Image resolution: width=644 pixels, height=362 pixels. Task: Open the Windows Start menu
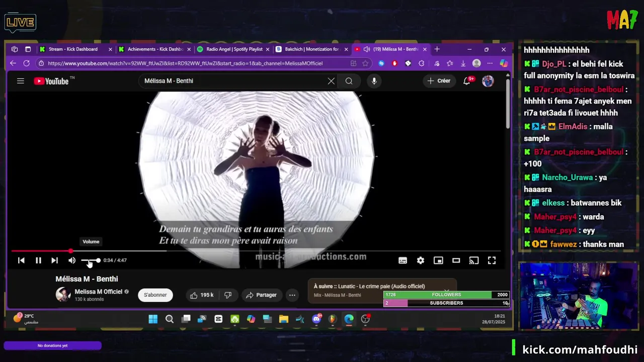pos(153,319)
